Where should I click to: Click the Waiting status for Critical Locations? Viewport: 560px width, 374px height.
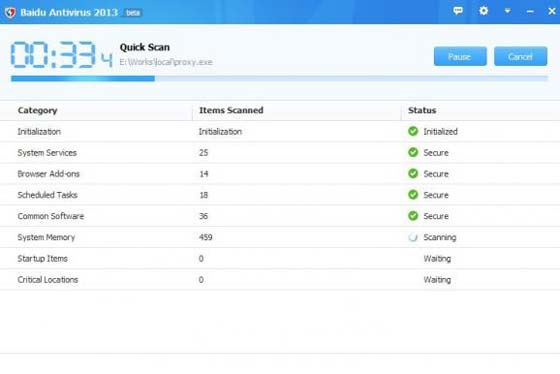click(437, 280)
